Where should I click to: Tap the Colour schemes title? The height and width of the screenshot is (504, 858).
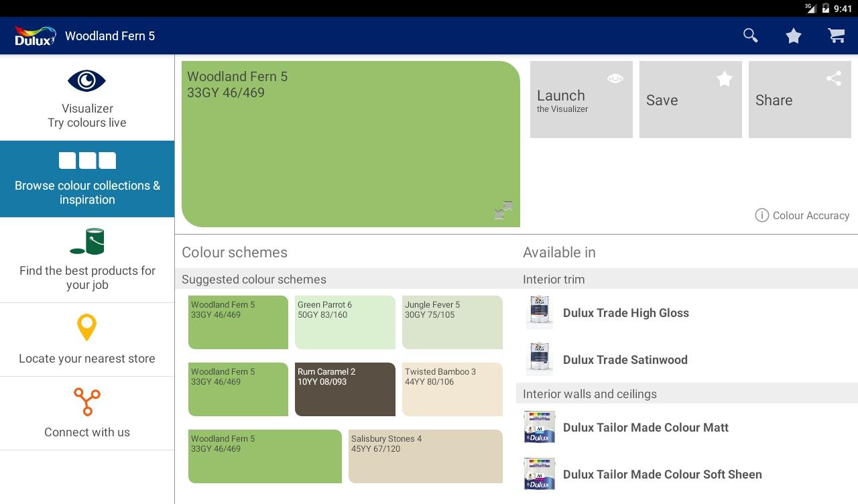click(235, 253)
